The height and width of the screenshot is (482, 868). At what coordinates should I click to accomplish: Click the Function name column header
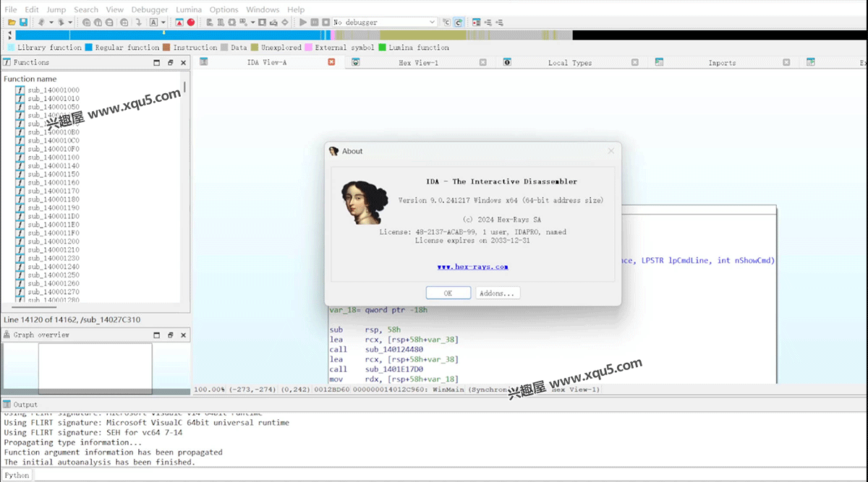pyautogui.click(x=30, y=79)
